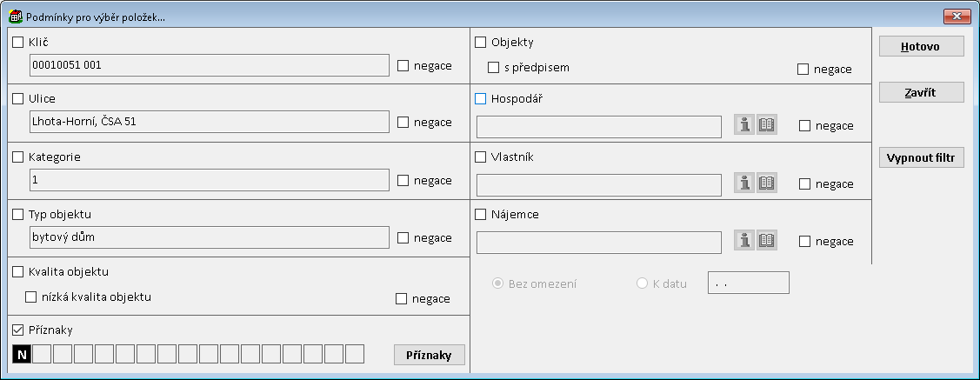Click the info icon next to Vlastník field
Screen dimensions: 980x380
[744, 183]
